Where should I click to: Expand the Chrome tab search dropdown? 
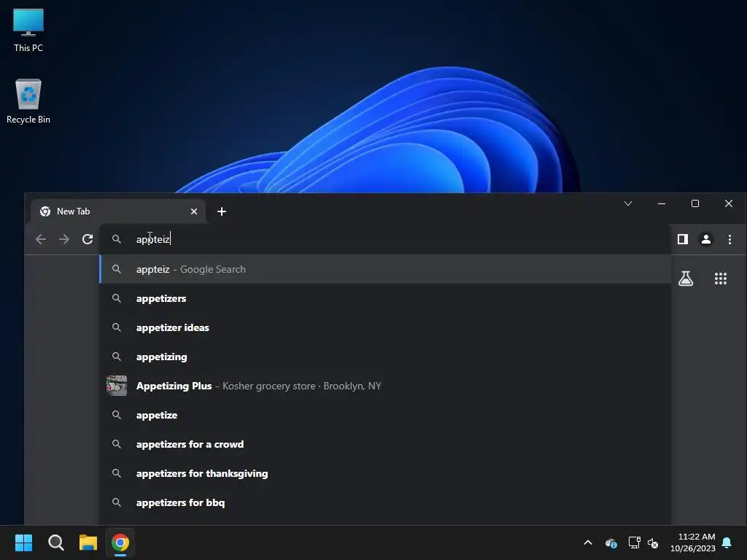tap(628, 204)
